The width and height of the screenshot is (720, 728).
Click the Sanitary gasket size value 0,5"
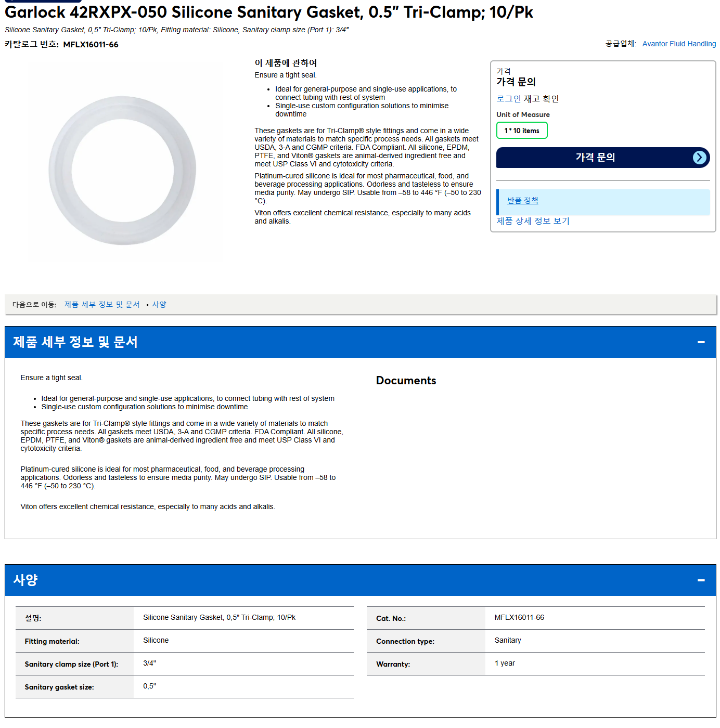coord(150,686)
